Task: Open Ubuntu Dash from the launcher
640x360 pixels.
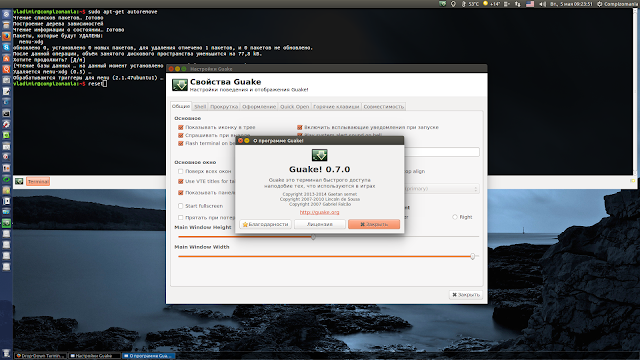Action: click(x=6, y=14)
